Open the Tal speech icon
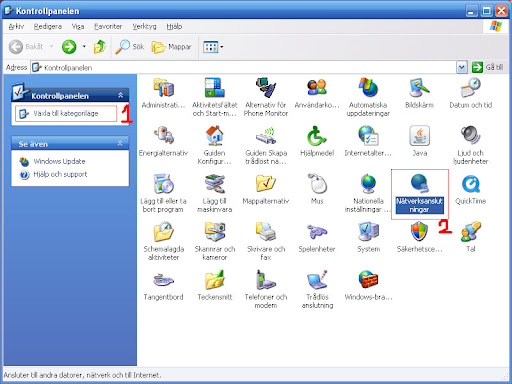 (x=471, y=237)
